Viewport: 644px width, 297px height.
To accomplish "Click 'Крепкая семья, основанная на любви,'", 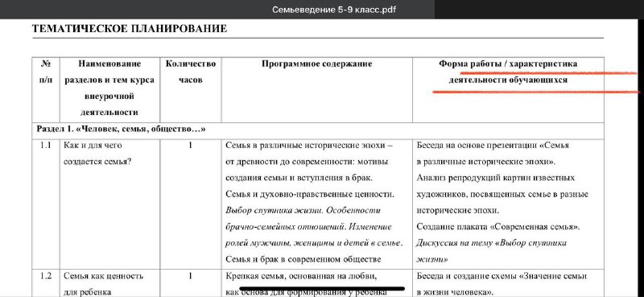I will pos(301,275).
